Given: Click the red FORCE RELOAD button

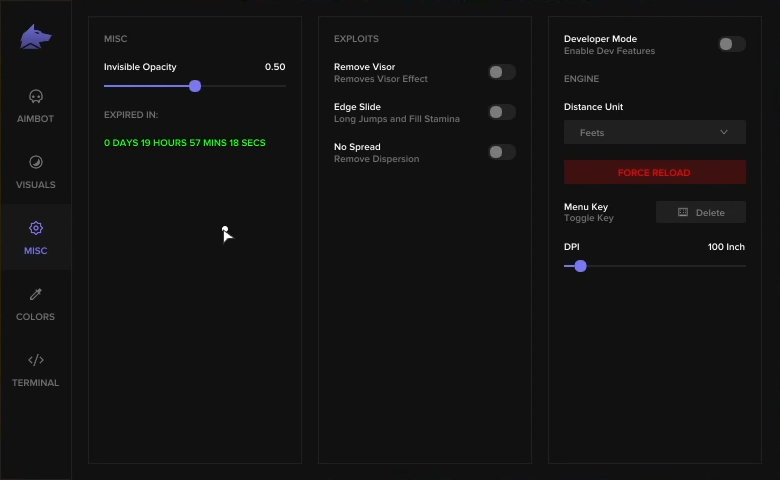Looking at the screenshot, I should 655,172.
